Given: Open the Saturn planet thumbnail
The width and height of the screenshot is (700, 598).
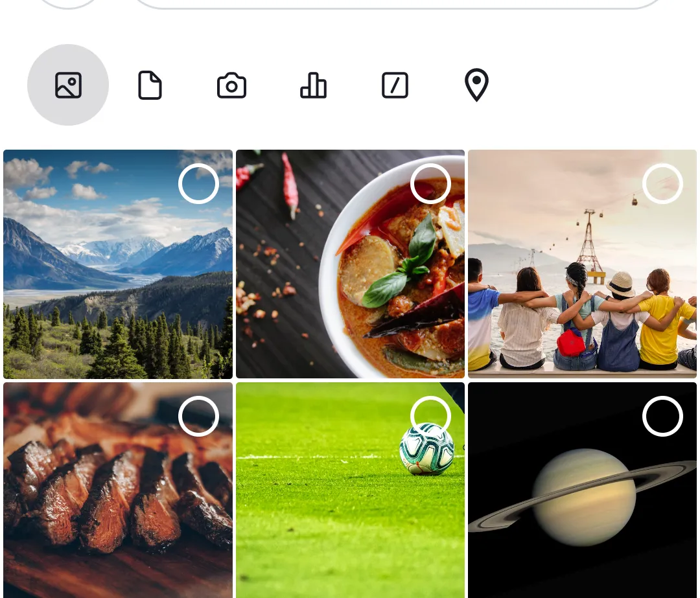Looking at the screenshot, I should click(582, 490).
